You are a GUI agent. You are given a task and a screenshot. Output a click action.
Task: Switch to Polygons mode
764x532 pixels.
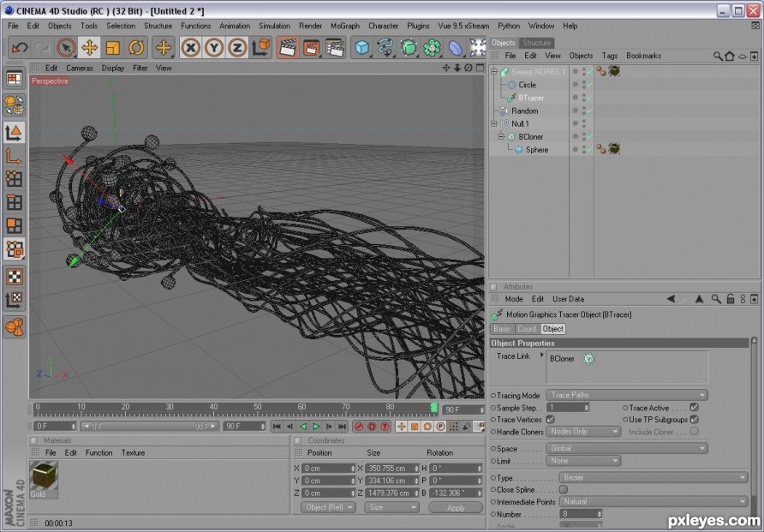pyautogui.click(x=14, y=225)
